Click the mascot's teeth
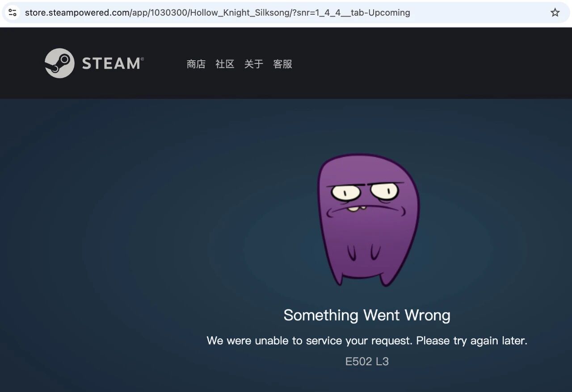This screenshot has height=392, width=572. (x=357, y=209)
